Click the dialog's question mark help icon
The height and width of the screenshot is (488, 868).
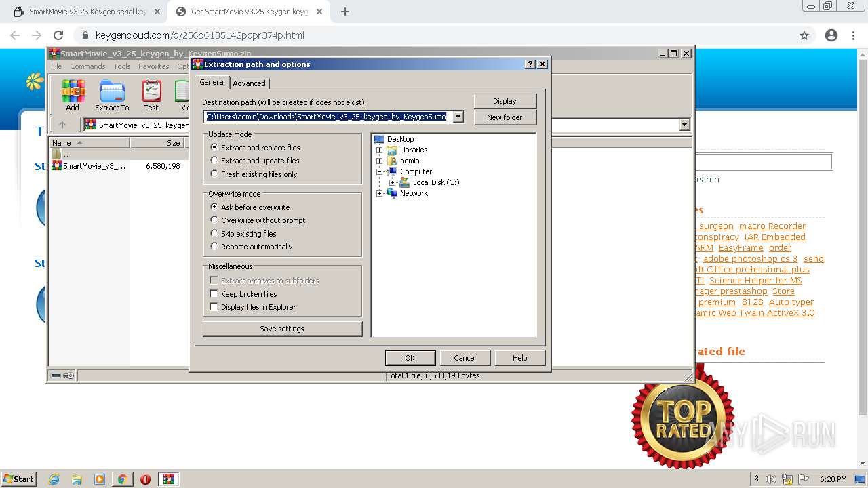(x=530, y=64)
